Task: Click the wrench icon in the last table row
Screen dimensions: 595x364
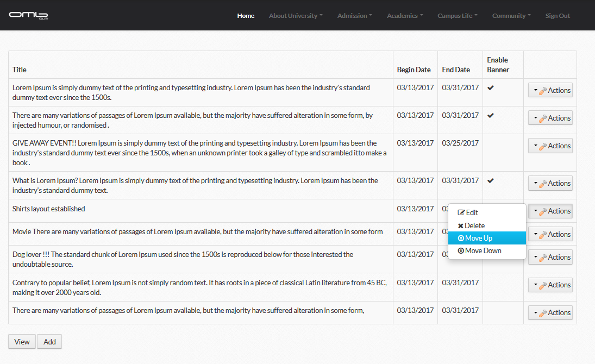Action: tap(542, 313)
